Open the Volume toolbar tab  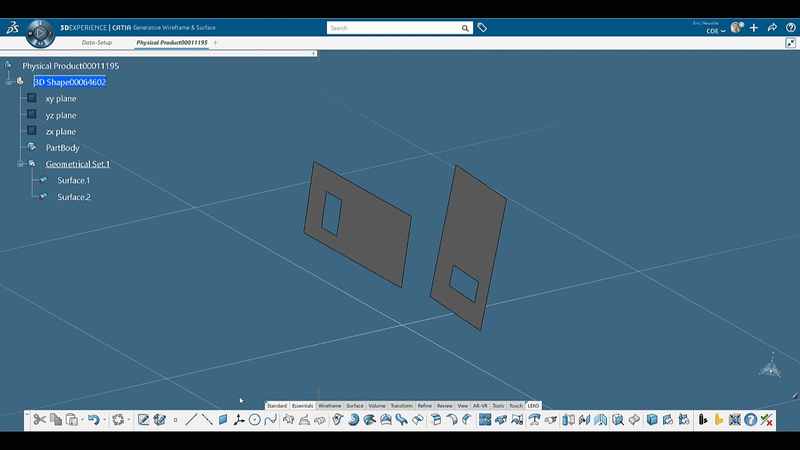[377, 406]
